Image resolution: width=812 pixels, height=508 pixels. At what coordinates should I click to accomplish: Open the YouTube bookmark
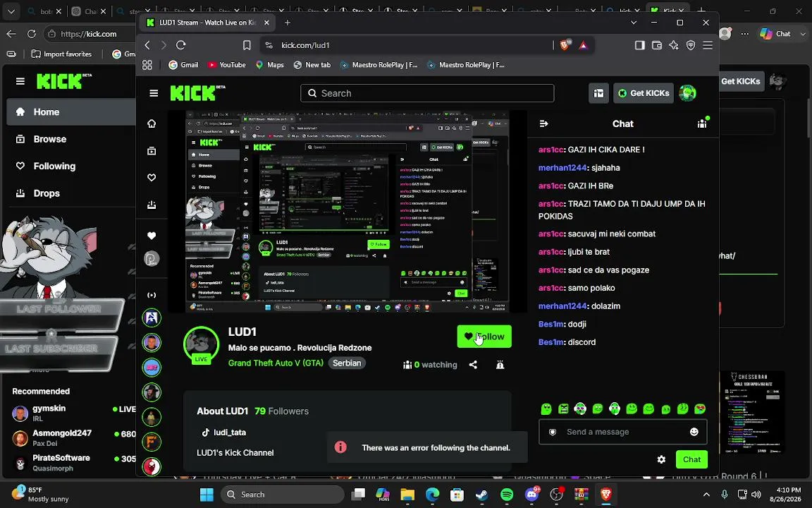(227, 65)
